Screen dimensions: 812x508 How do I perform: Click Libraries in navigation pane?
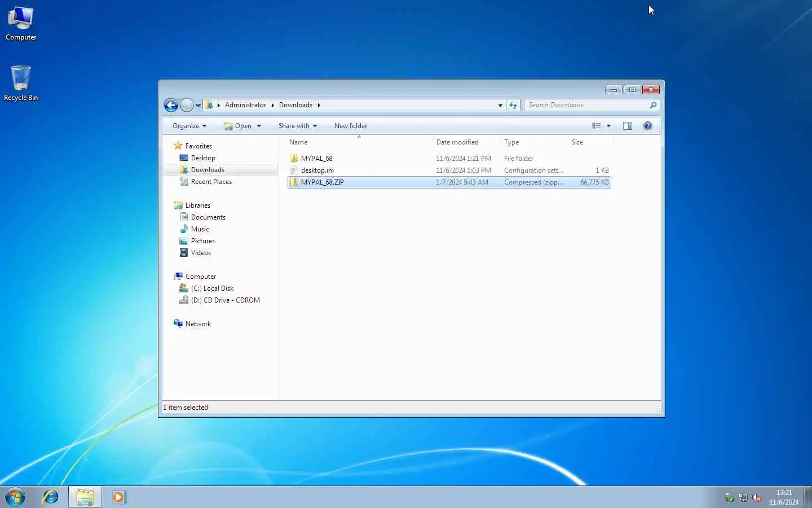197,205
